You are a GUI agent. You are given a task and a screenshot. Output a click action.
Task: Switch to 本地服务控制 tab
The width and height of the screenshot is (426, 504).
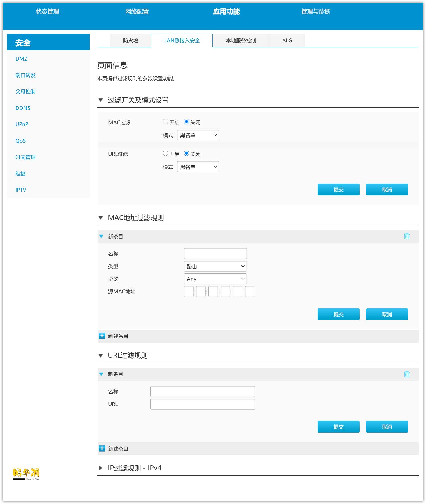tap(241, 41)
